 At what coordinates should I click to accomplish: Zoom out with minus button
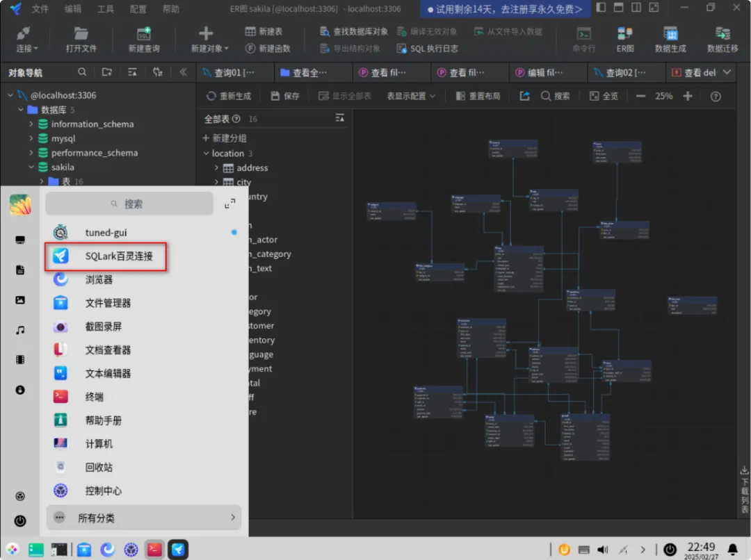coord(640,96)
